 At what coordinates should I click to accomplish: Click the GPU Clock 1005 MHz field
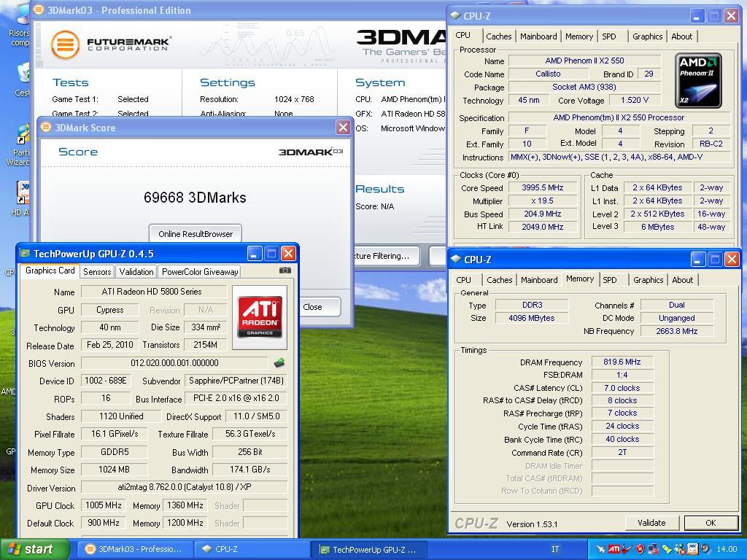point(104,505)
